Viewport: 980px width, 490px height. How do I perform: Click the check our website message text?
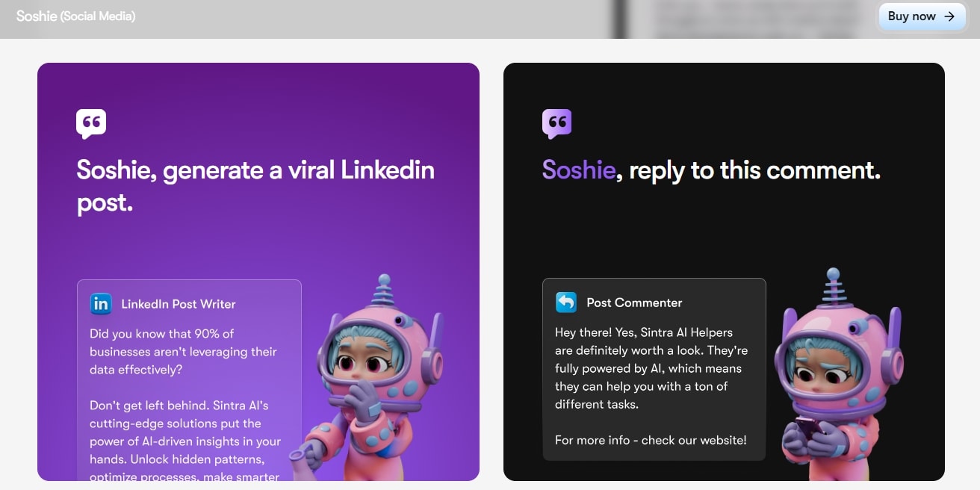(x=650, y=440)
